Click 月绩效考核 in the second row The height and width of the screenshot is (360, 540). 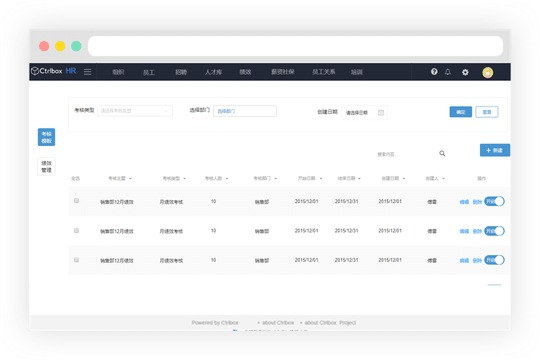171,232
